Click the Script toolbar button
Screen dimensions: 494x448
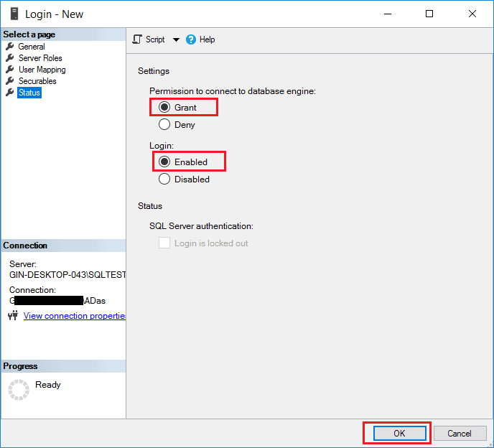149,39
